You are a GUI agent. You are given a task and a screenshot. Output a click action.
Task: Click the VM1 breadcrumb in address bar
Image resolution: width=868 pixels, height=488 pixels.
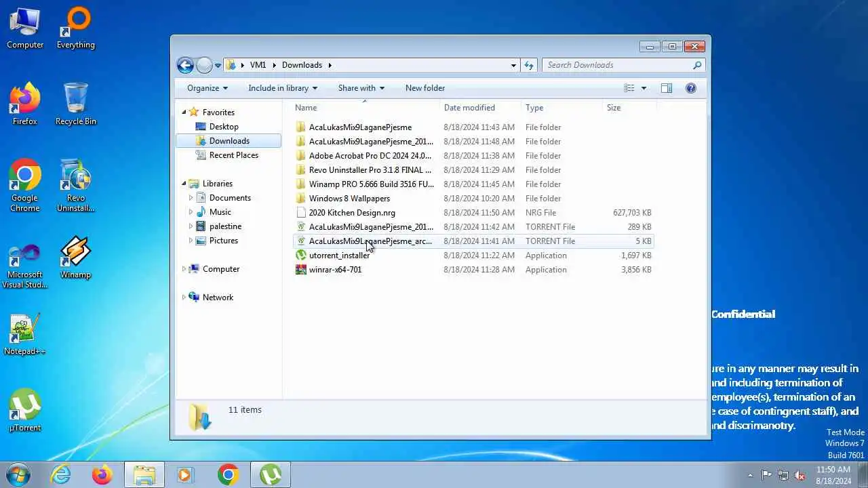pos(258,65)
